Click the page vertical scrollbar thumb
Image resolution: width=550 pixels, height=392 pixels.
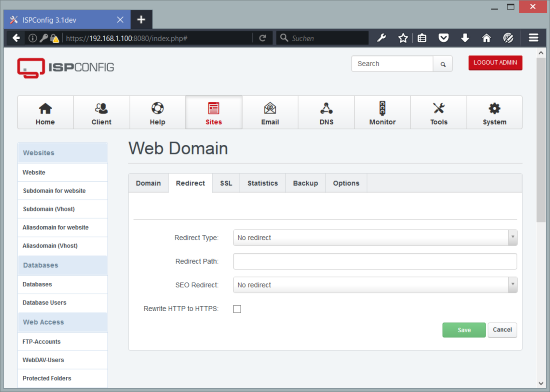click(x=541, y=140)
